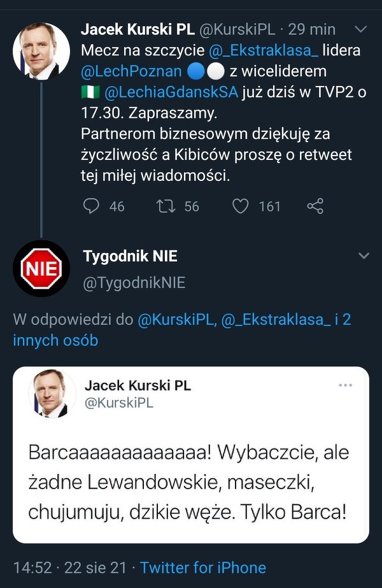Open share options for Kurski's tweet
This screenshot has height=588, width=382.
[315, 206]
